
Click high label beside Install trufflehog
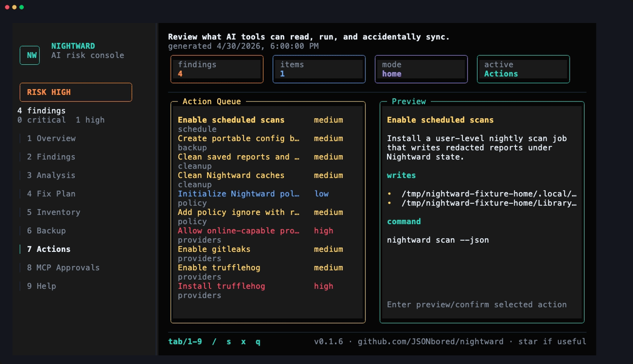point(324,286)
